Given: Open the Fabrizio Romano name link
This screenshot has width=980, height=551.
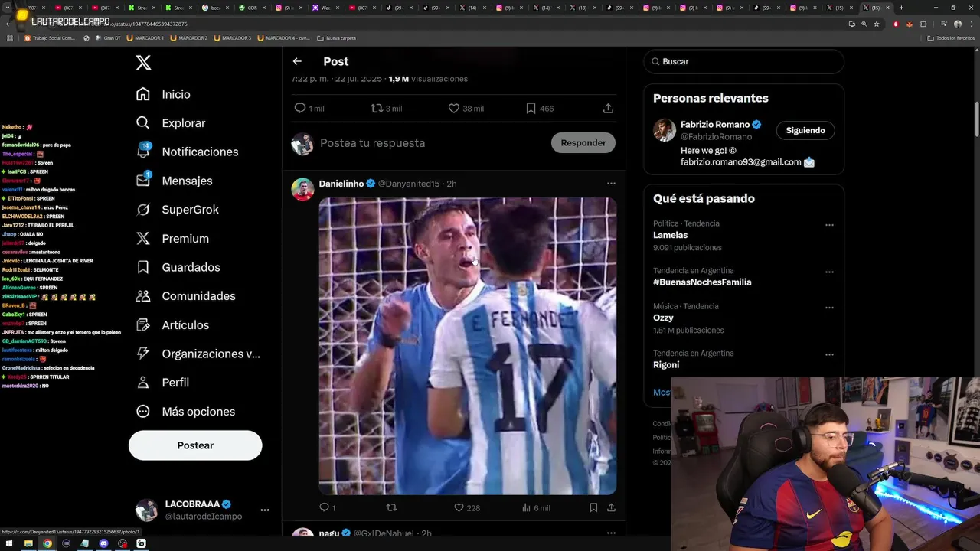Looking at the screenshot, I should coord(715,125).
